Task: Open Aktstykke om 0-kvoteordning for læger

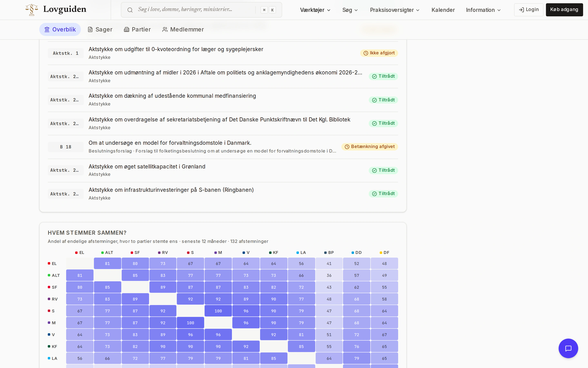Action: tap(223, 53)
